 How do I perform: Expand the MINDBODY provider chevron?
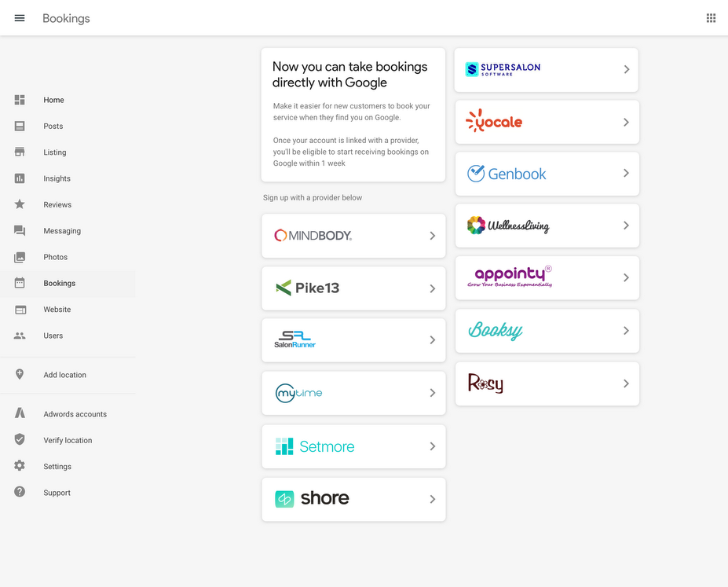(432, 236)
